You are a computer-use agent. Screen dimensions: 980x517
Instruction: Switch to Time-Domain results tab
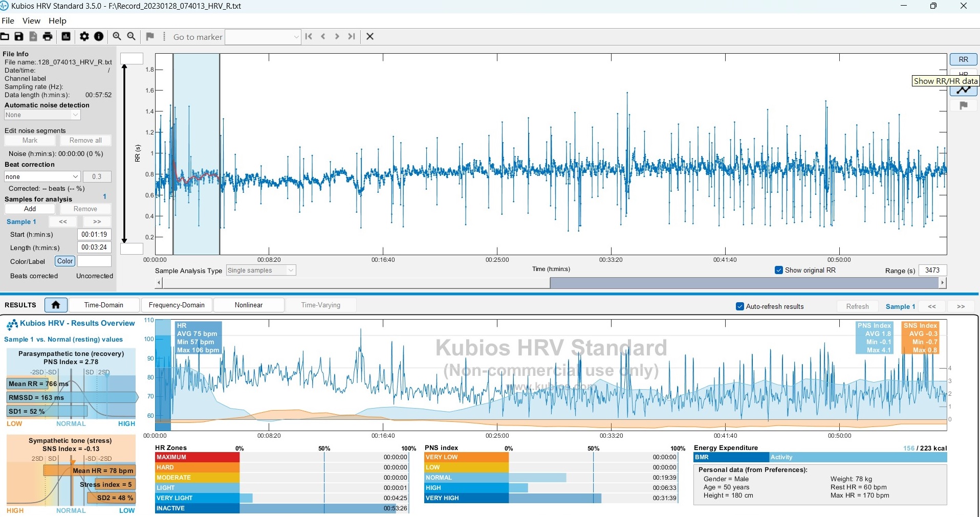pyautogui.click(x=104, y=305)
